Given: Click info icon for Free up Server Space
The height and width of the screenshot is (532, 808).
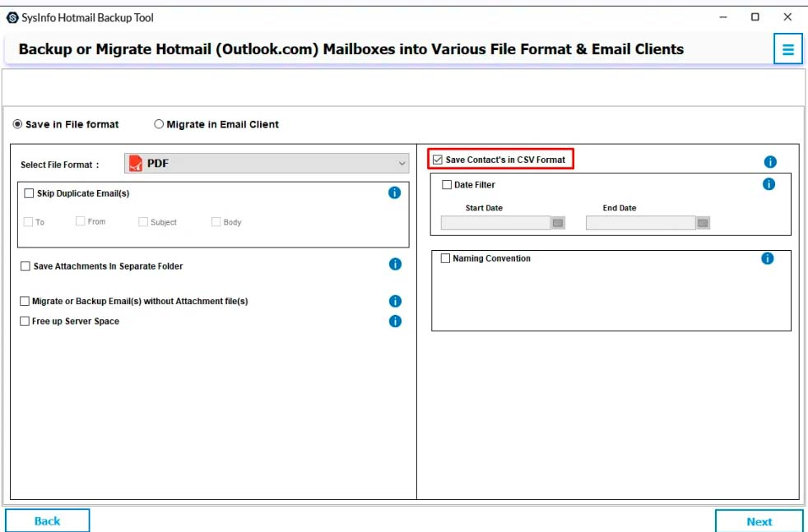Looking at the screenshot, I should click(x=395, y=322).
